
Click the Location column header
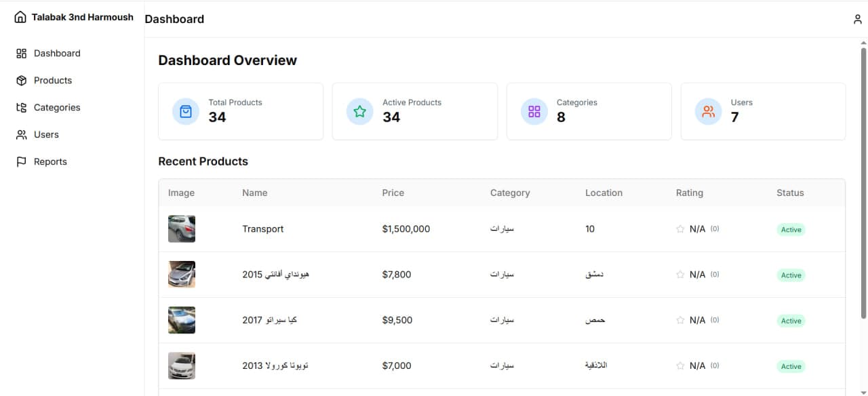pos(604,193)
